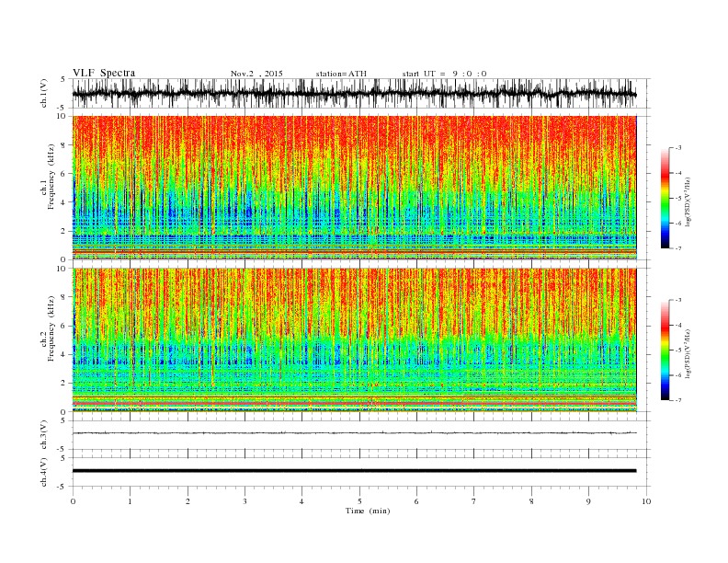Click the ch.1 color scale bar

point(665,198)
